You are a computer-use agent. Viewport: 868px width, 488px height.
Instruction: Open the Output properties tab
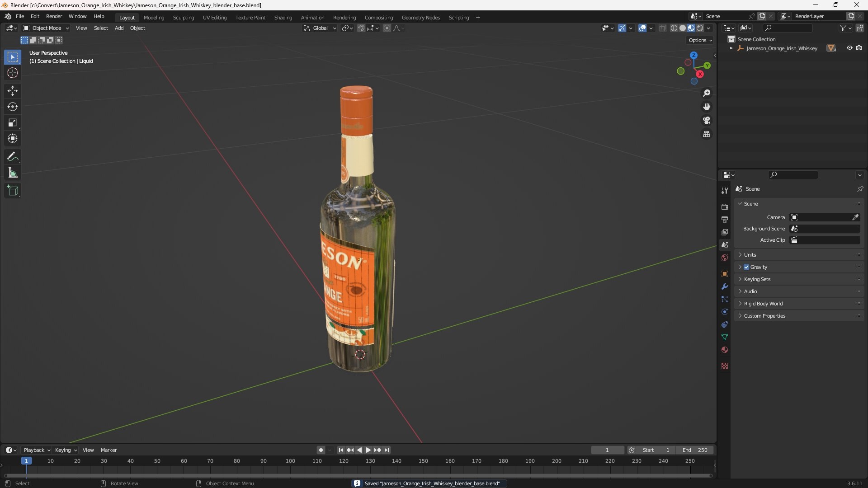pyautogui.click(x=725, y=219)
